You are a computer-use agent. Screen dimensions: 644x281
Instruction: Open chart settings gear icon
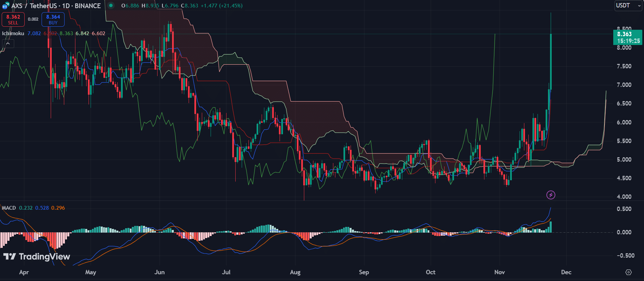tap(628, 272)
